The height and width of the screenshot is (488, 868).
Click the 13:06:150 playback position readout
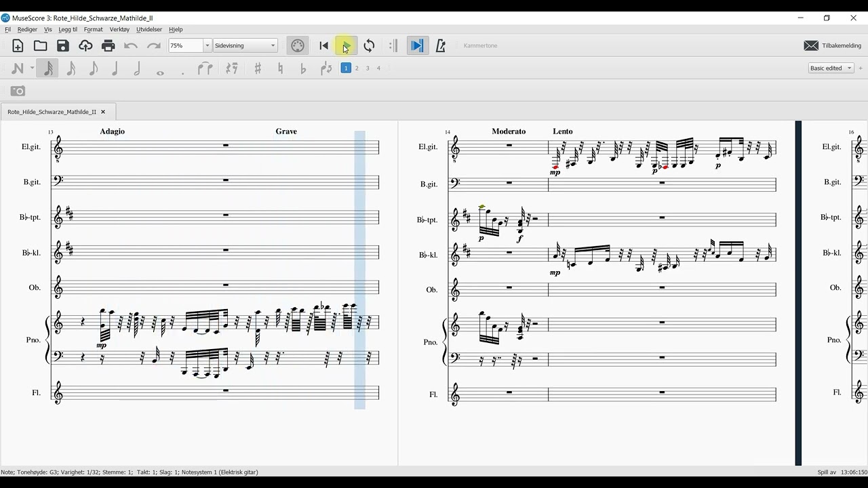[854, 472]
